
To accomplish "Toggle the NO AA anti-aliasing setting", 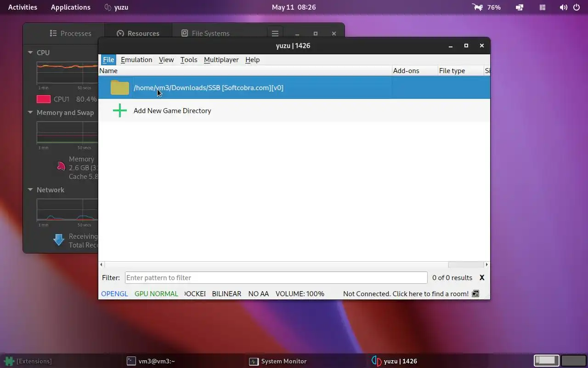I will click(x=259, y=293).
